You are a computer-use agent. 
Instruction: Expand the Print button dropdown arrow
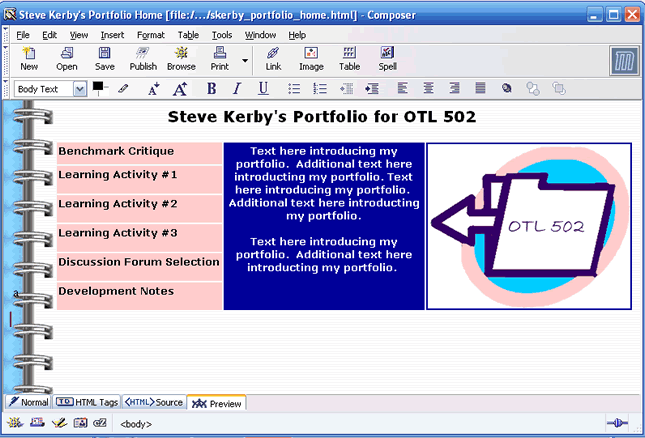pyautogui.click(x=245, y=60)
